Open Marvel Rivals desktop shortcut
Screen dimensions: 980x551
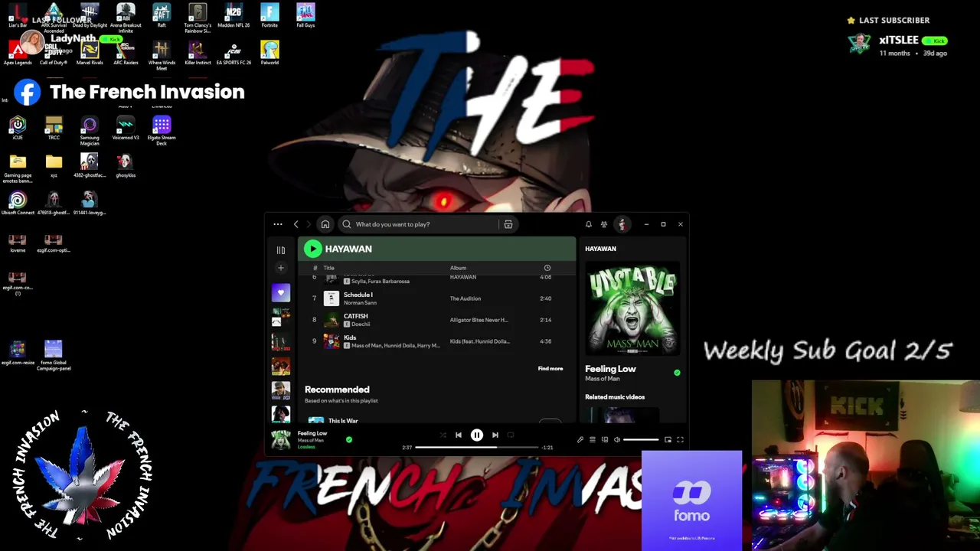pos(90,53)
